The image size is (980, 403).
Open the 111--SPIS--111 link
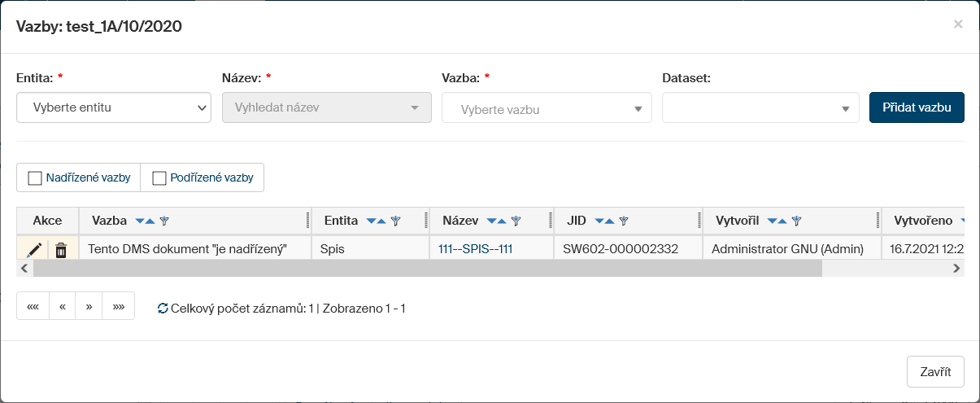(x=475, y=249)
